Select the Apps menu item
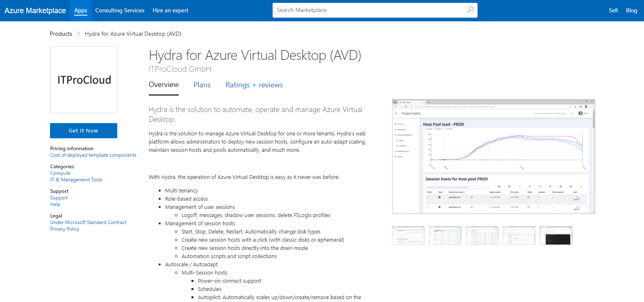The width and height of the screenshot is (644, 302). [x=81, y=10]
